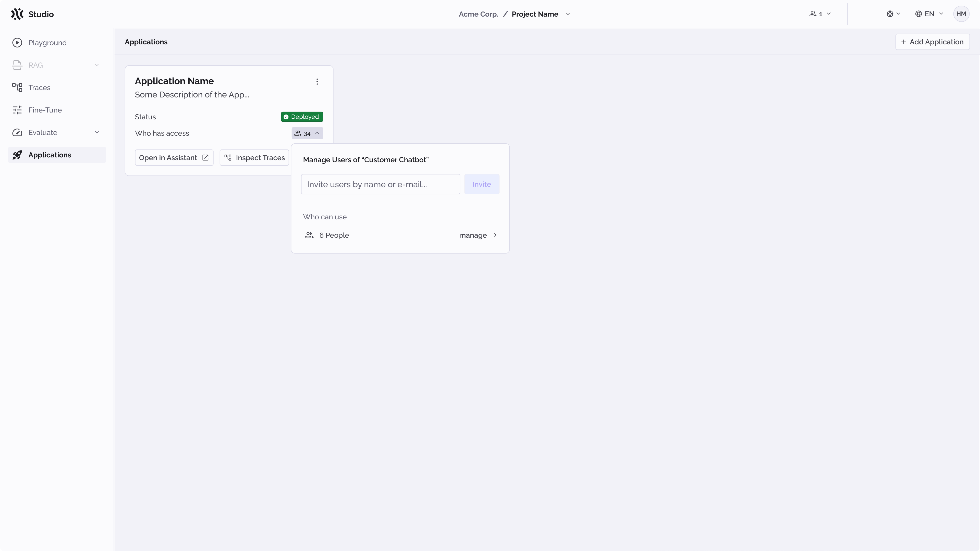This screenshot has height=551, width=980.
Task: Open the EN language dropdown
Action: tap(929, 14)
